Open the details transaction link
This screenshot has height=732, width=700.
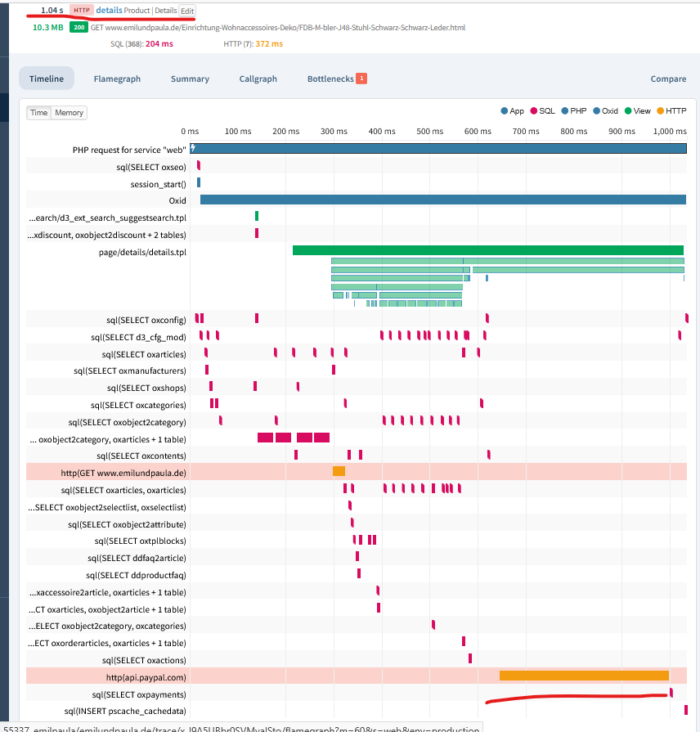pyautogui.click(x=108, y=10)
